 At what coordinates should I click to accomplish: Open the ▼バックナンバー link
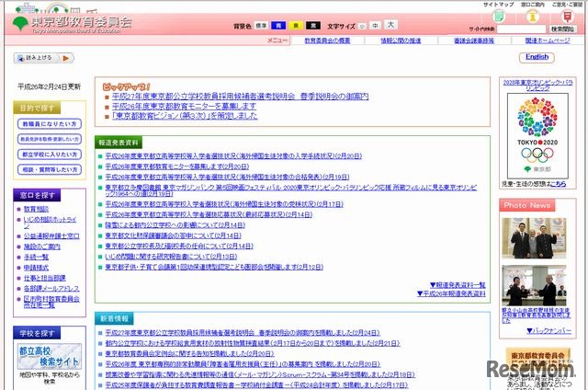pos(548,331)
